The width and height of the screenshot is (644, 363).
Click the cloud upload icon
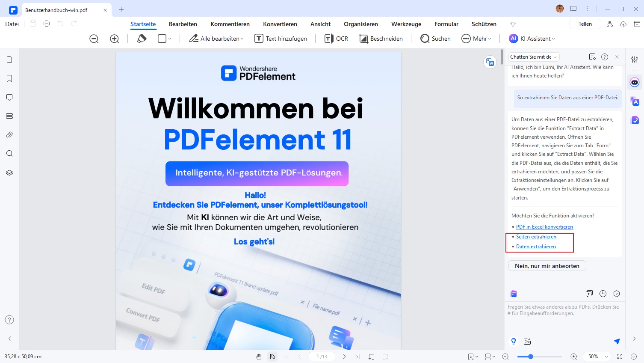click(x=623, y=24)
